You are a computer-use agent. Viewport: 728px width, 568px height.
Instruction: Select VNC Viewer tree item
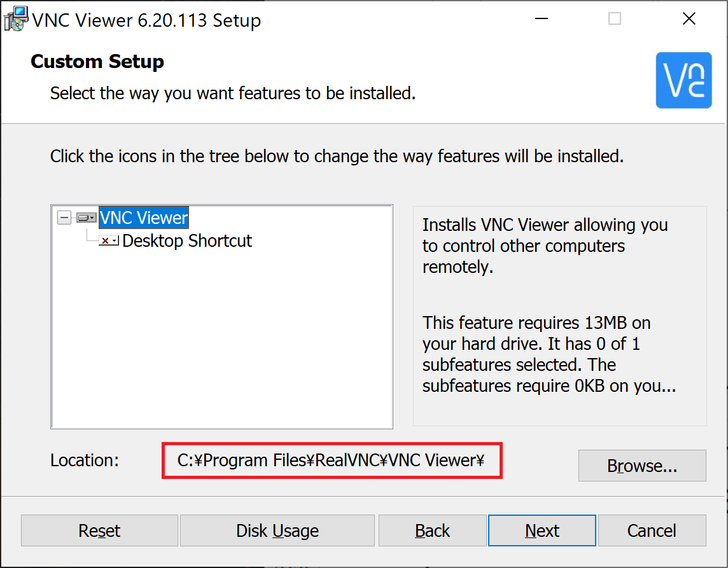143,218
